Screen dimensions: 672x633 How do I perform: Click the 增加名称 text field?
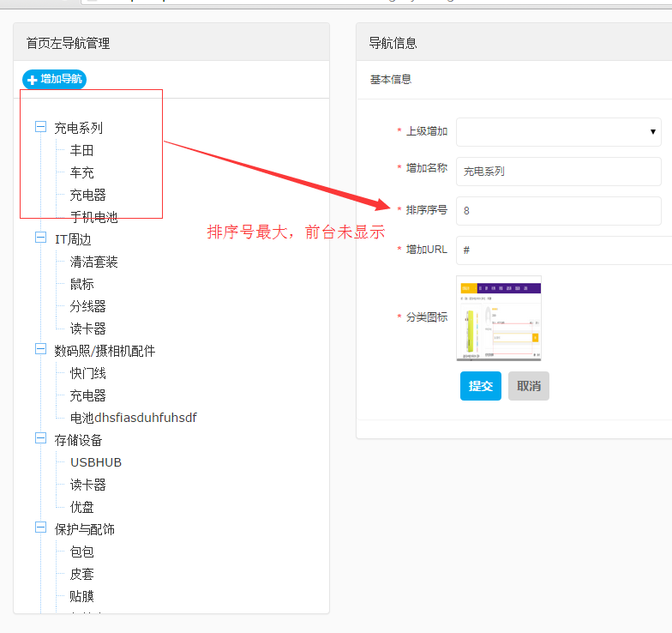tap(558, 172)
